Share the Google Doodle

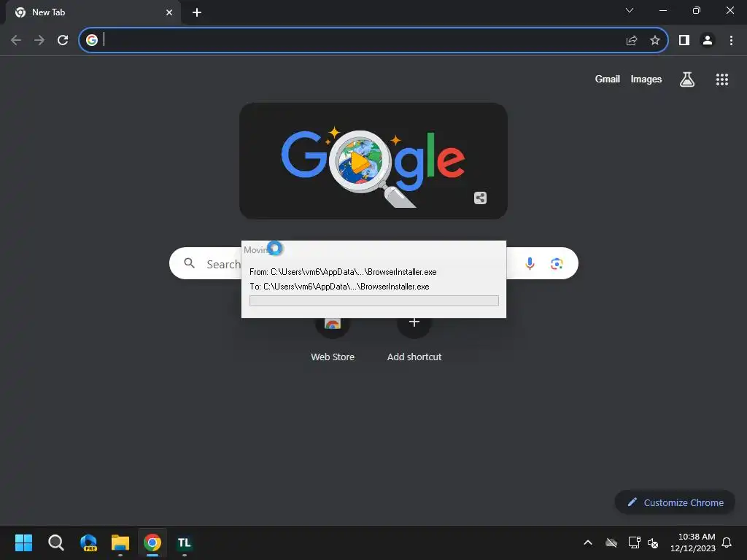tap(480, 198)
